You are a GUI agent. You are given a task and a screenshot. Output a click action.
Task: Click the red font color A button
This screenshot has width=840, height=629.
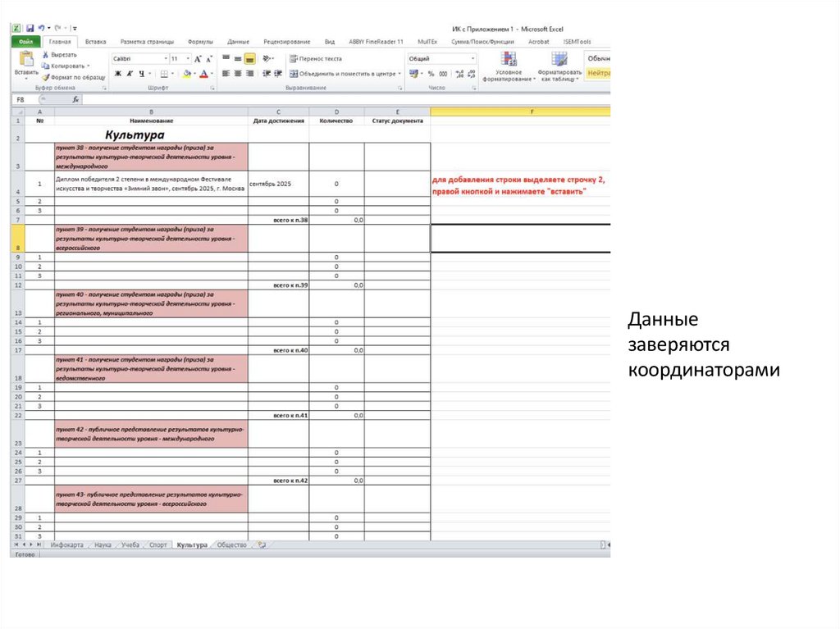[x=203, y=74]
